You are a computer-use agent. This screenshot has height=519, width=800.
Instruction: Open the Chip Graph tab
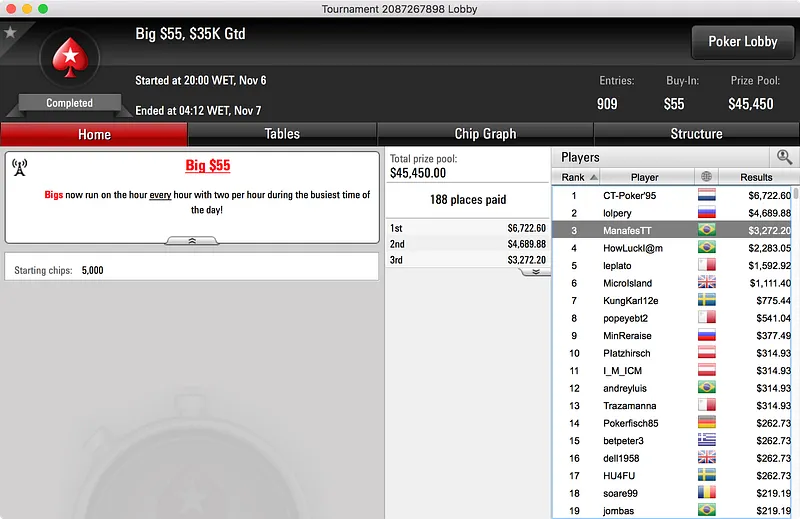click(x=485, y=134)
